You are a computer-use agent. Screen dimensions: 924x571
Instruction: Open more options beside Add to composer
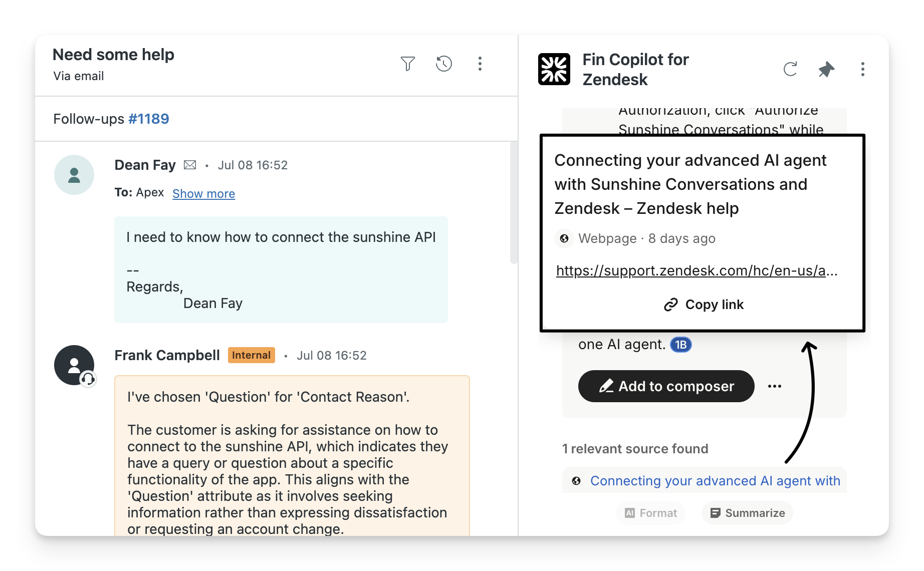tap(774, 386)
